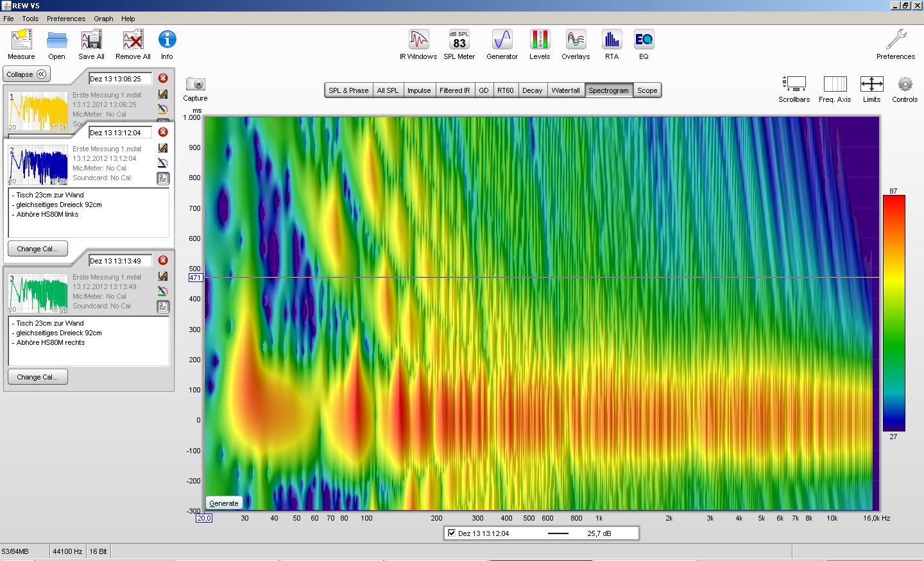Open the Help menu
Screen dimensions: 924x561
[x=128, y=19]
